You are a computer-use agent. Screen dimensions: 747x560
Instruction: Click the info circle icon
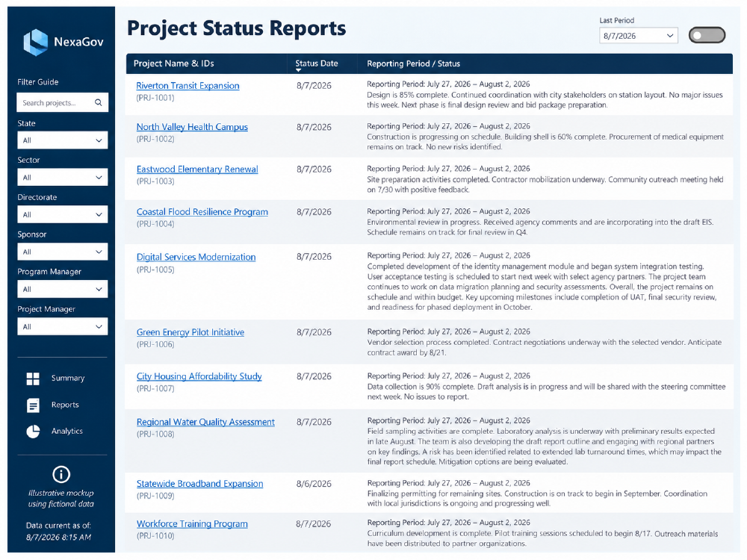coord(61,474)
